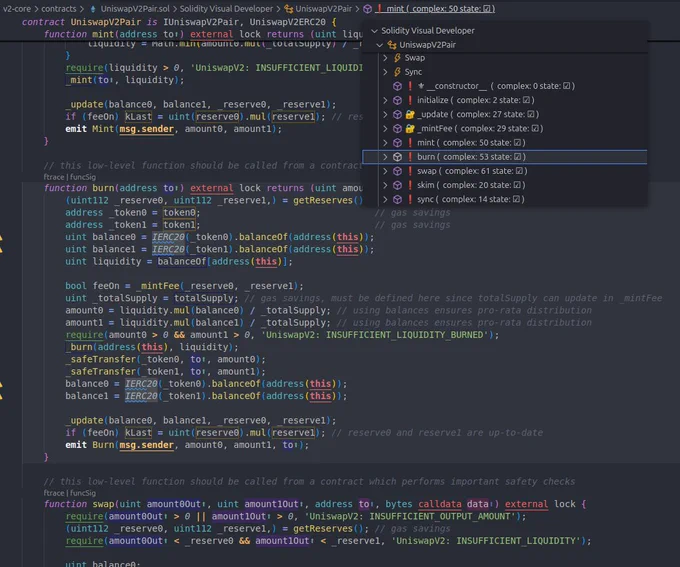Select 'burn ( complex: 53' outline entry
This screenshot has height=567, width=680.
click(471, 157)
